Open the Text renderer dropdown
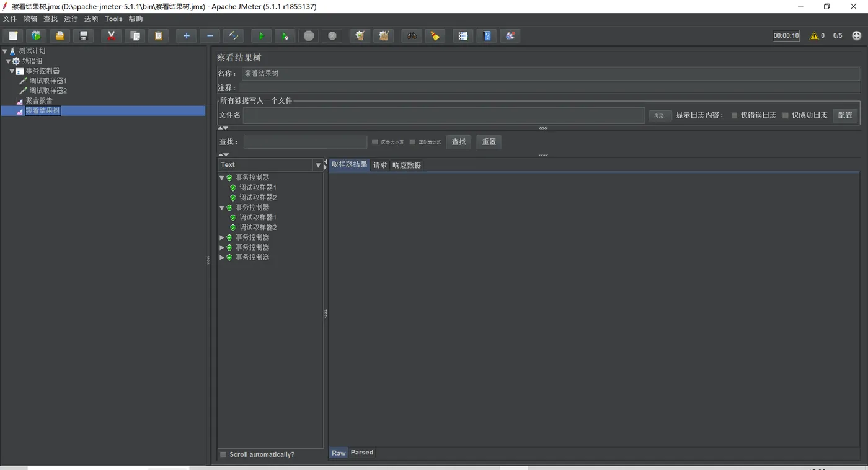Image resolution: width=868 pixels, height=470 pixels. click(318, 165)
